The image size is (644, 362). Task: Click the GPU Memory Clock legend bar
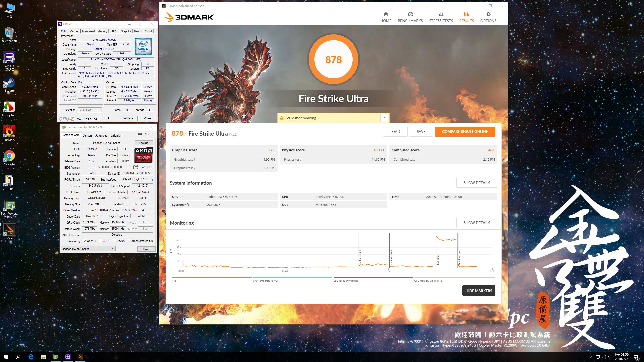tap(454, 277)
